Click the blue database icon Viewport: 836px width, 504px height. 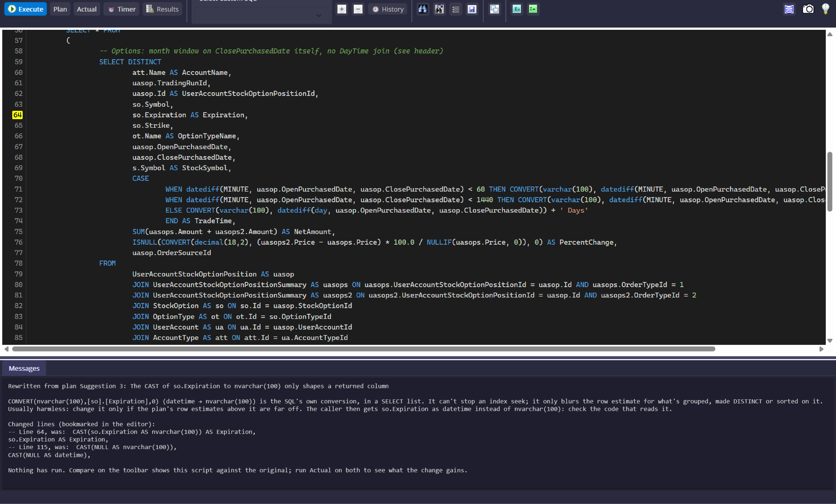point(789,9)
